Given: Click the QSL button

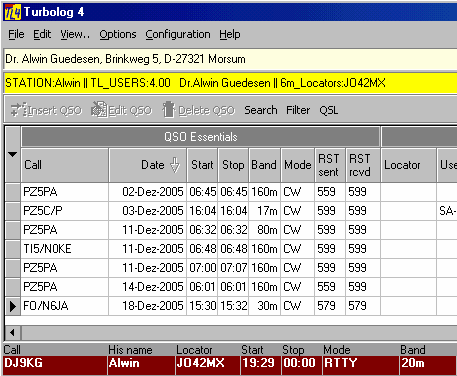Looking at the screenshot, I should pos(329,110).
